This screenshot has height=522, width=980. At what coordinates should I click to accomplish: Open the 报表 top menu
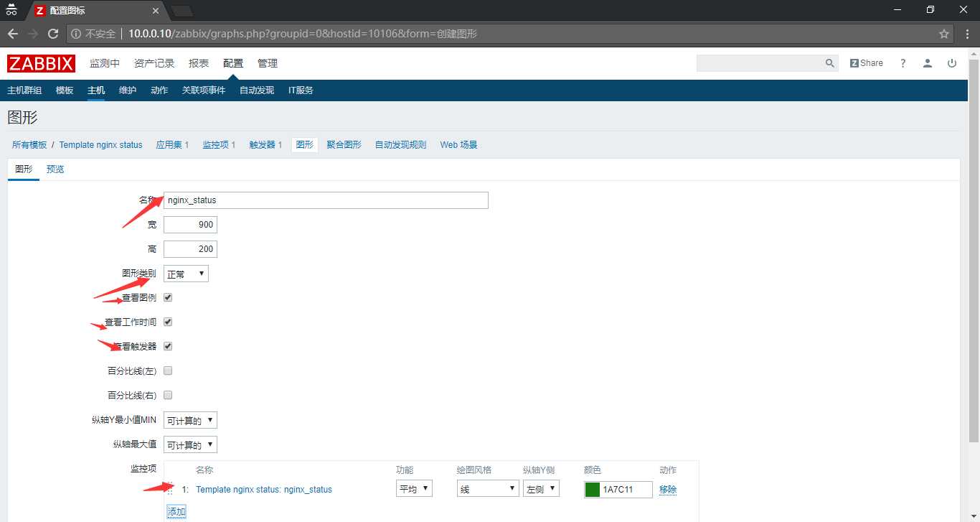pyautogui.click(x=199, y=63)
